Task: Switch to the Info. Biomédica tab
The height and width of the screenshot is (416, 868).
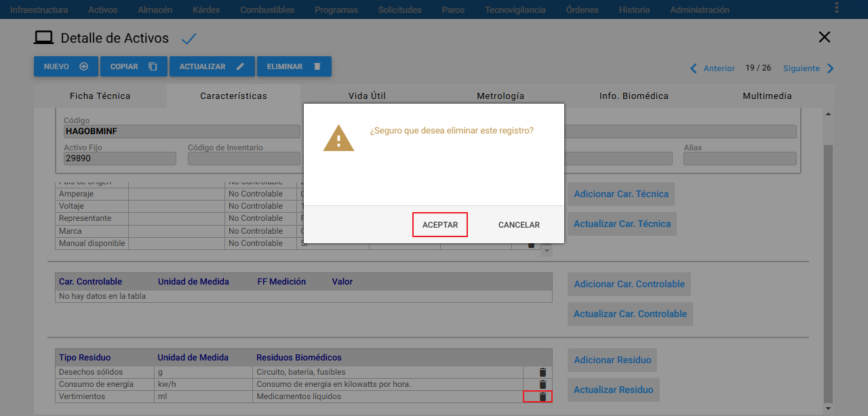Action: point(634,96)
